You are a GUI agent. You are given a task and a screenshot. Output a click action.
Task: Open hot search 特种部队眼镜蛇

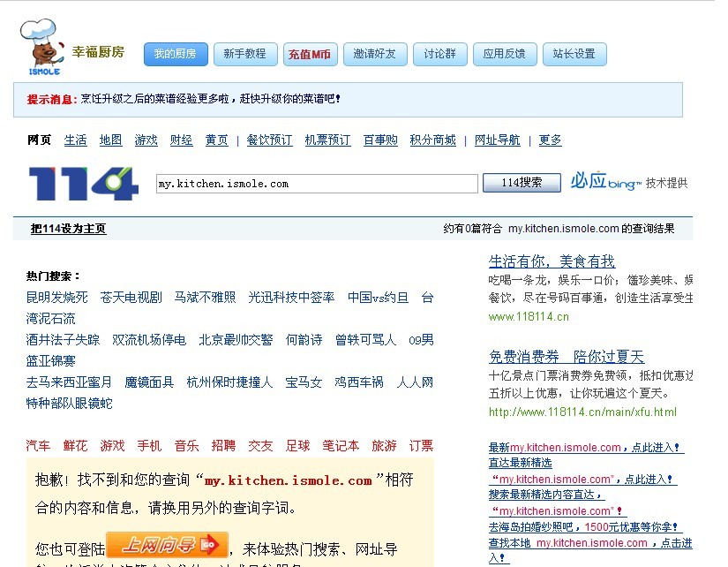69,404
